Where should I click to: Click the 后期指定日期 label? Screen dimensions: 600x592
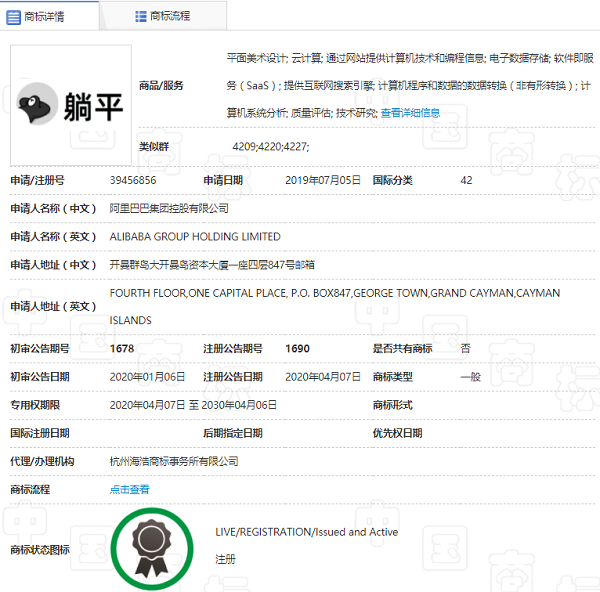(x=233, y=433)
